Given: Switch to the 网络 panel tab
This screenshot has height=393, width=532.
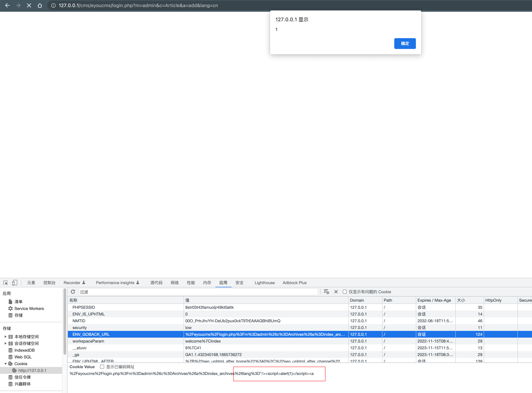Looking at the screenshot, I should coord(175,283).
